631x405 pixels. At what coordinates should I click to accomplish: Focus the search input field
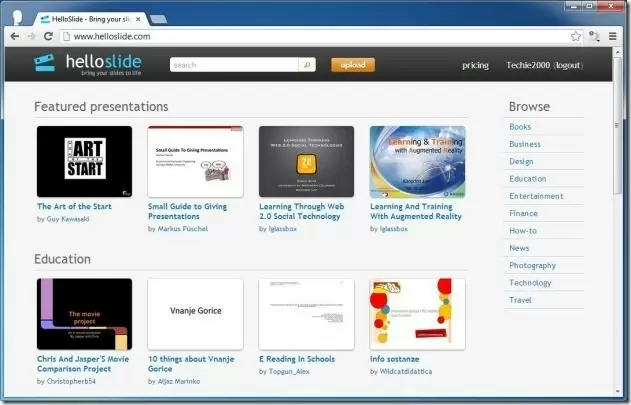click(234, 65)
